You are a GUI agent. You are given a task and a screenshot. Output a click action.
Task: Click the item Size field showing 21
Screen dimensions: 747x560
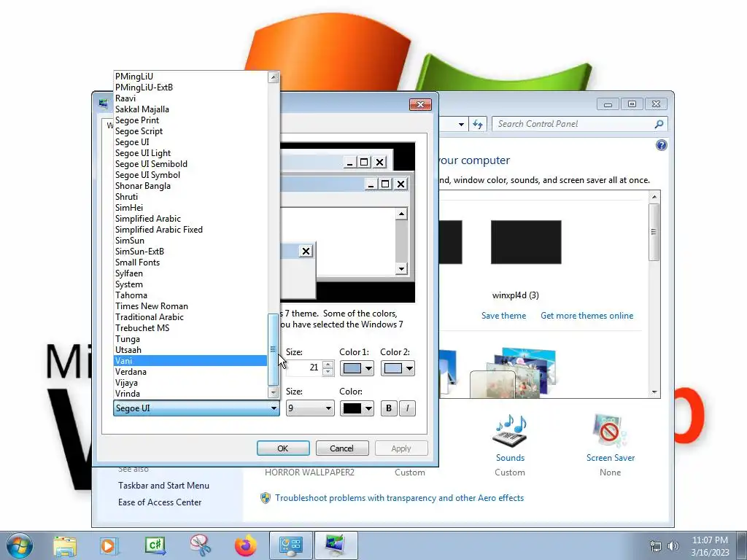tap(304, 368)
